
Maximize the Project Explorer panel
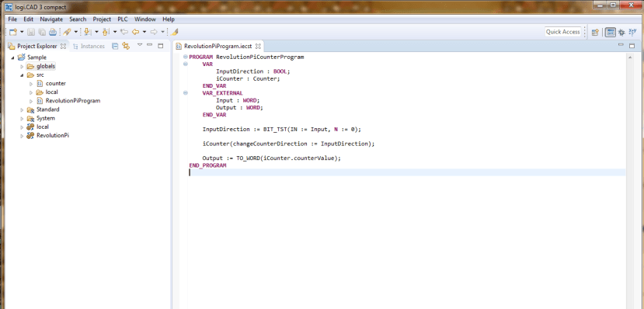[x=161, y=46]
